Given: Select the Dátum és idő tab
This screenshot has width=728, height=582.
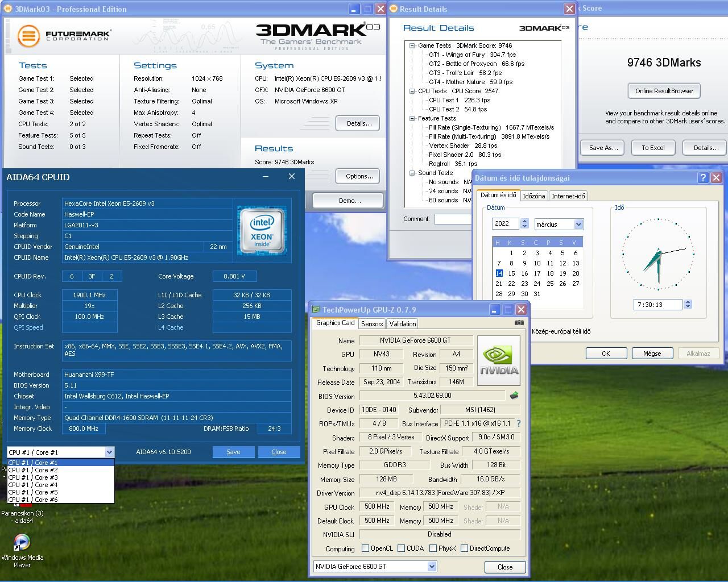Looking at the screenshot, I should click(x=498, y=195).
